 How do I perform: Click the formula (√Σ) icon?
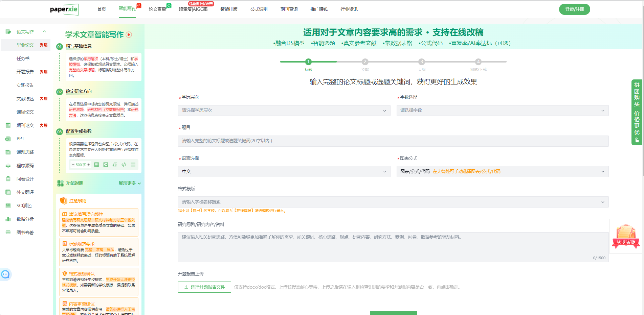pyautogui.click(x=115, y=165)
